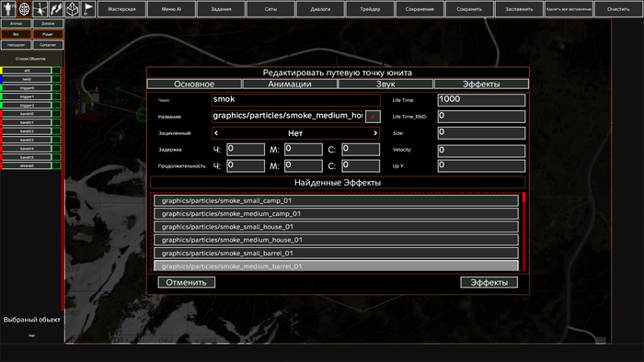Click the search field containing smok
Image resolution: width=644 pixels, height=362 pixels.
point(295,100)
